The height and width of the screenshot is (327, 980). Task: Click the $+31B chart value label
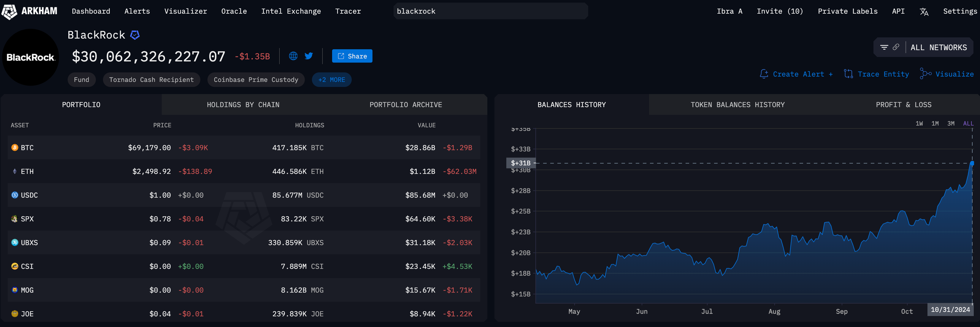click(x=521, y=163)
